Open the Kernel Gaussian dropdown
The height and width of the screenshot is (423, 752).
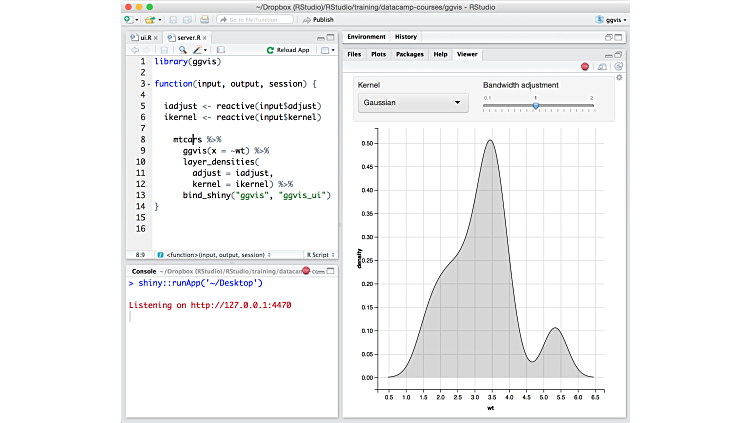[414, 102]
